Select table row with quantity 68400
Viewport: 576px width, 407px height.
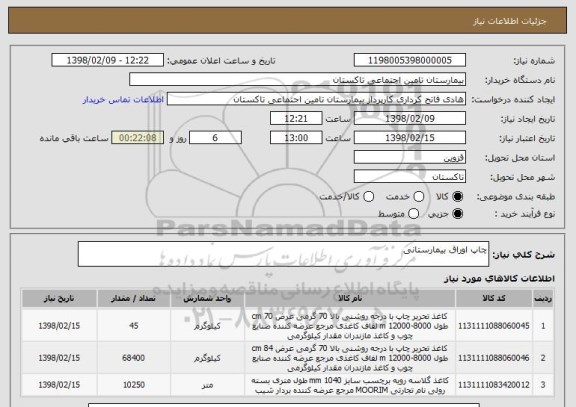(287, 358)
